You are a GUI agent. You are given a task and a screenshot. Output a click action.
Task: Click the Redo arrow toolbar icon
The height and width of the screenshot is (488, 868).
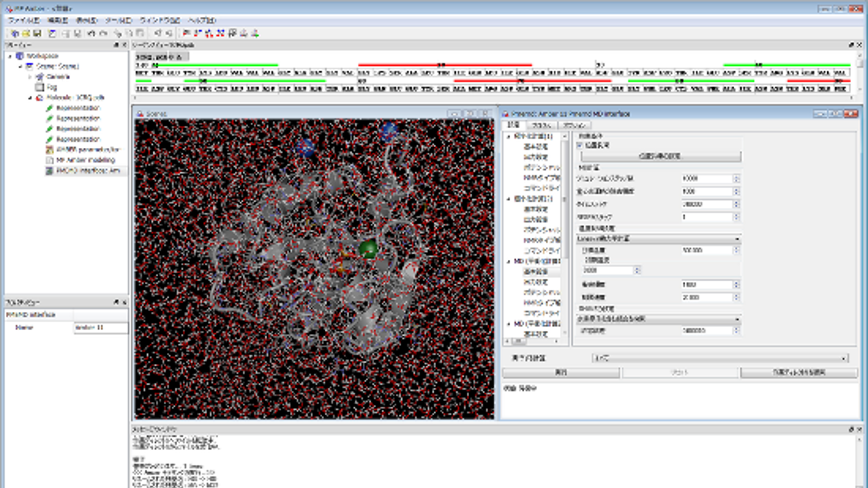104,33
